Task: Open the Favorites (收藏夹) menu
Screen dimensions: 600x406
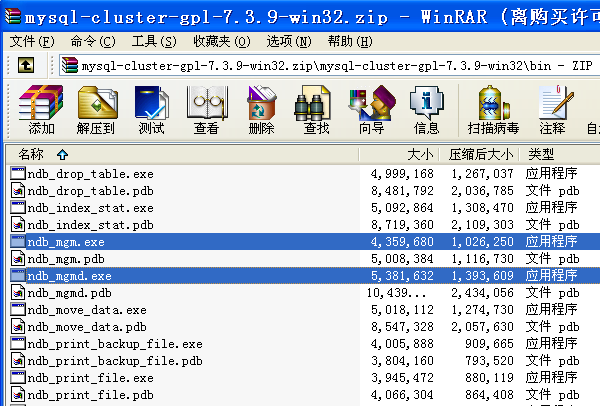Action: (222, 41)
